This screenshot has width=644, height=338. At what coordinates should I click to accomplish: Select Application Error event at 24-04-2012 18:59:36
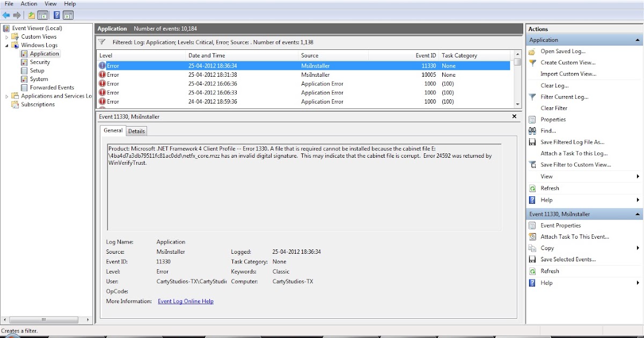(x=303, y=101)
